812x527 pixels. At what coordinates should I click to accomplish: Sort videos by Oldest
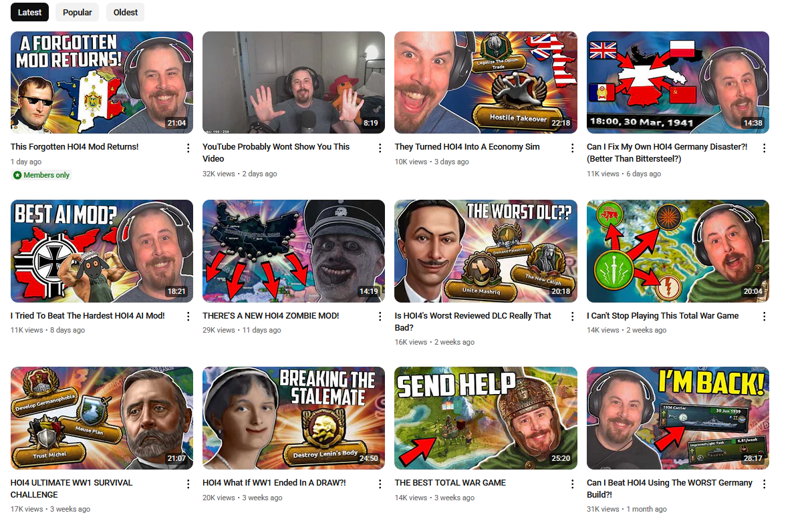pos(126,12)
